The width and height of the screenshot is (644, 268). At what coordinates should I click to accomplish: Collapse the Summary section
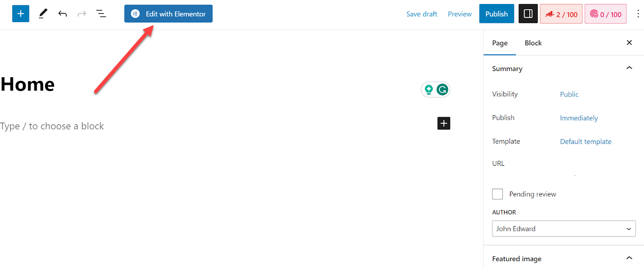pyautogui.click(x=629, y=68)
